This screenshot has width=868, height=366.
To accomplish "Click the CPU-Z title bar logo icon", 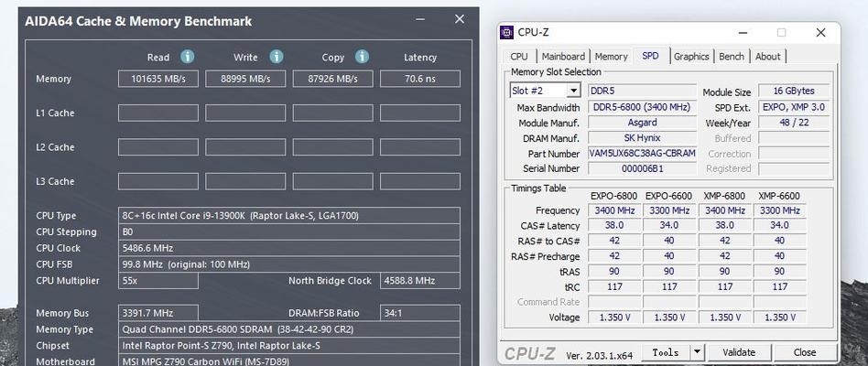I will (506, 32).
